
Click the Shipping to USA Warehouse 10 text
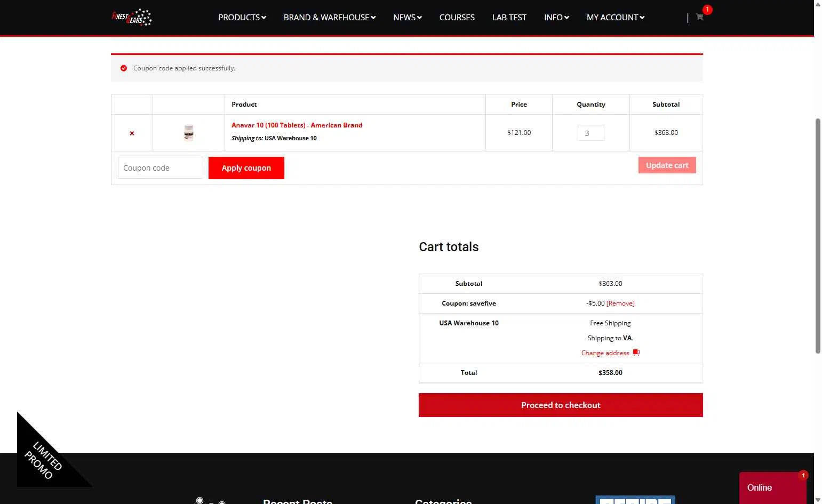coord(274,138)
